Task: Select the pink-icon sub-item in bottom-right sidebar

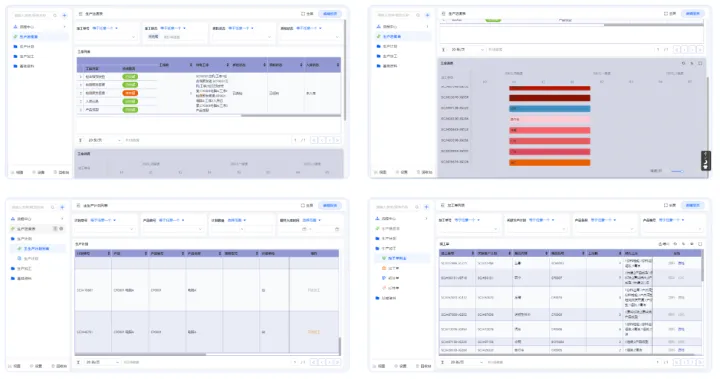Action: (390, 288)
